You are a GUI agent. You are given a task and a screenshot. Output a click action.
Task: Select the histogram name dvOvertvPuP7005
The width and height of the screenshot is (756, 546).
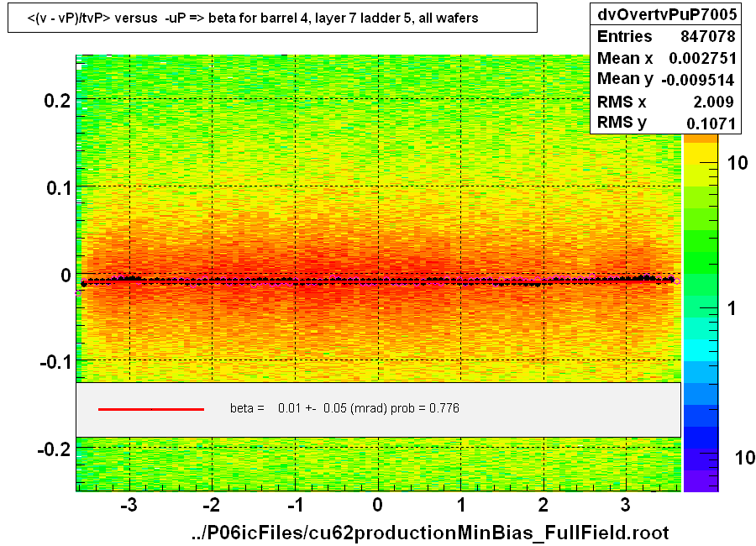(x=667, y=14)
